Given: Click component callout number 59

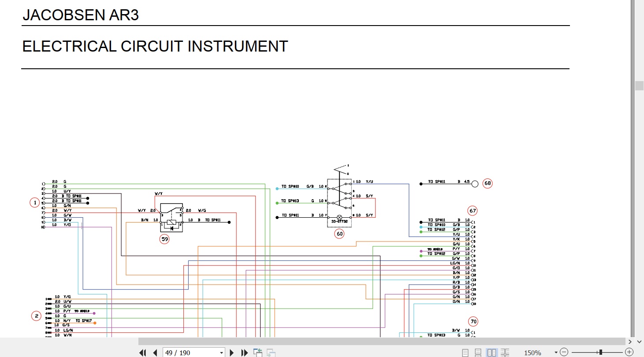Looking at the screenshot, I should tap(164, 239).
